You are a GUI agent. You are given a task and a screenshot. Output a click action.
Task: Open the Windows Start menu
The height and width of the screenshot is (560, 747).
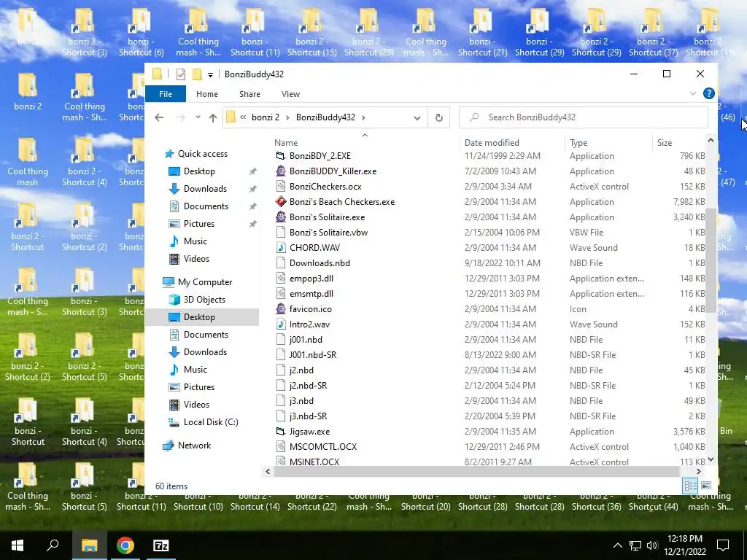tap(18, 545)
